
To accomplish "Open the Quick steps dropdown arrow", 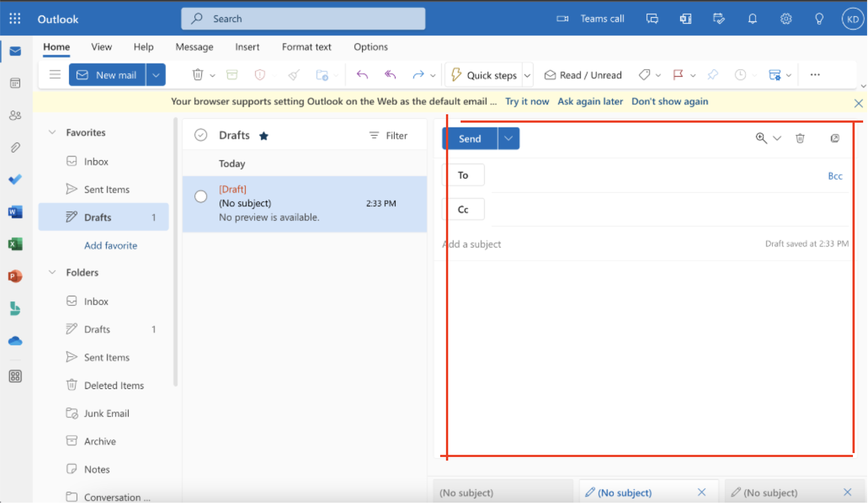I will pos(527,75).
